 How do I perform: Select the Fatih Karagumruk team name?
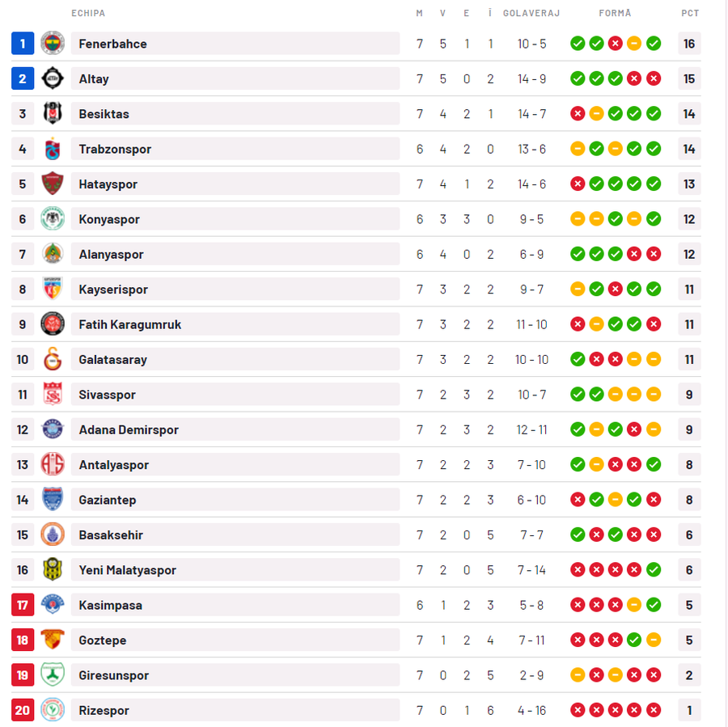pos(130,324)
